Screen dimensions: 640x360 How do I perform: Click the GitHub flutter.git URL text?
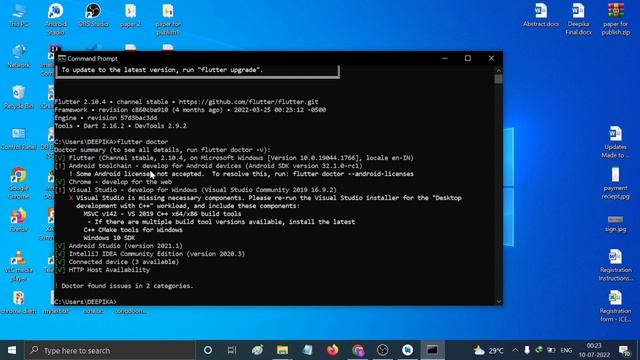(x=249, y=102)
